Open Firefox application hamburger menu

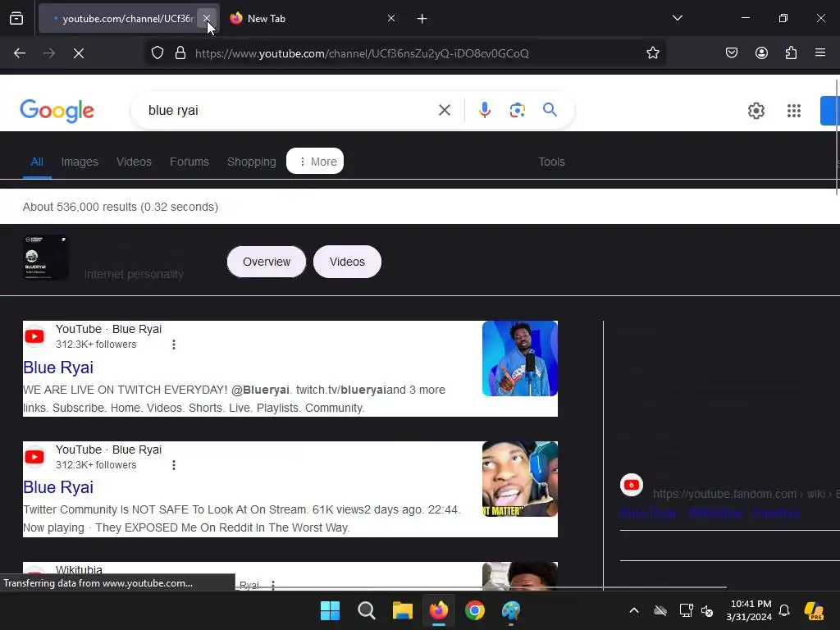820,53
